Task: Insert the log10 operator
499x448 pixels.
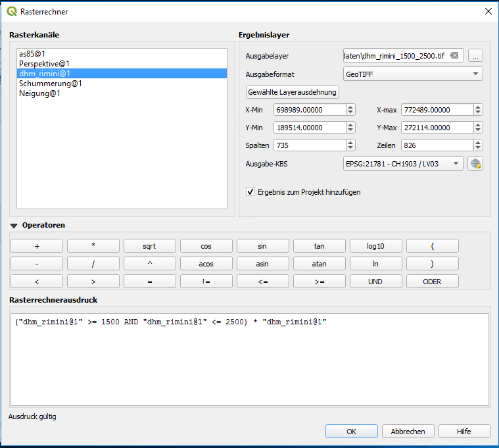Action: tap(376, 246)
